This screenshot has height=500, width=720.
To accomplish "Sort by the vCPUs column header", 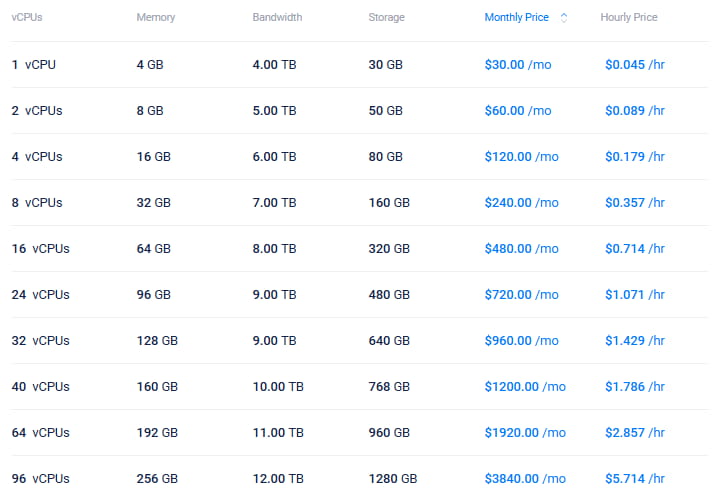I will tap(27, 18).
